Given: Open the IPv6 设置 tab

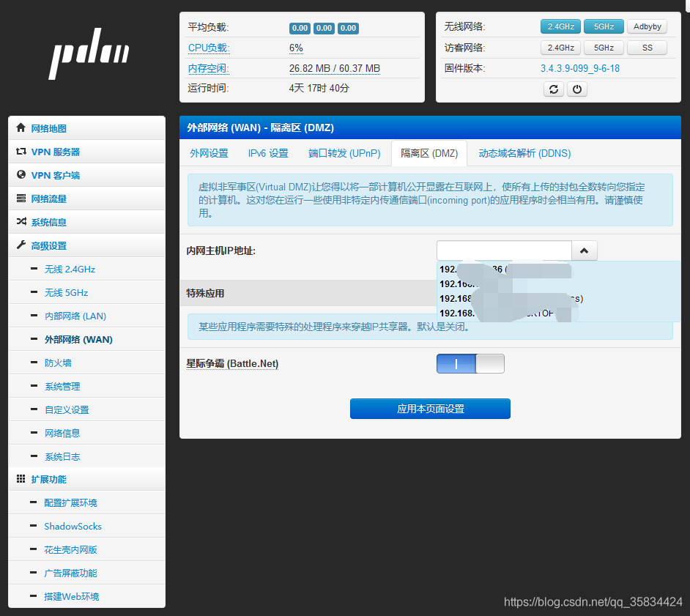Looking at the screenshot, I should click(x=268, y=153).
